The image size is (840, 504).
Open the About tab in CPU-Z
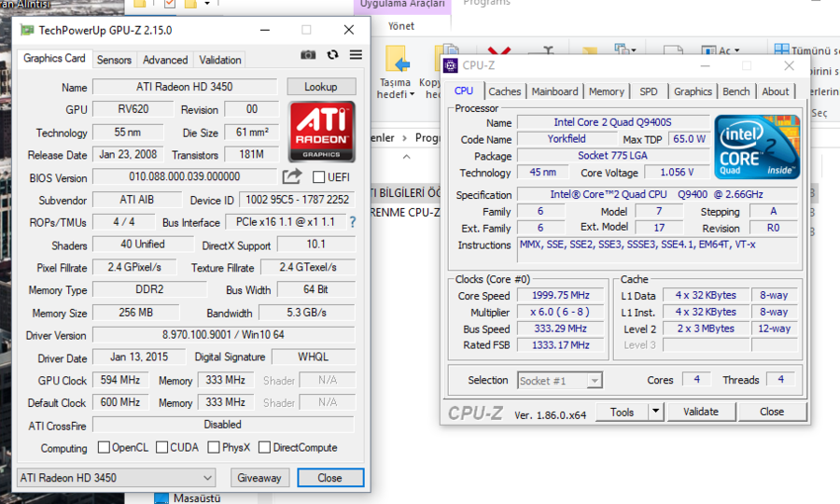(x=776, y=91)
